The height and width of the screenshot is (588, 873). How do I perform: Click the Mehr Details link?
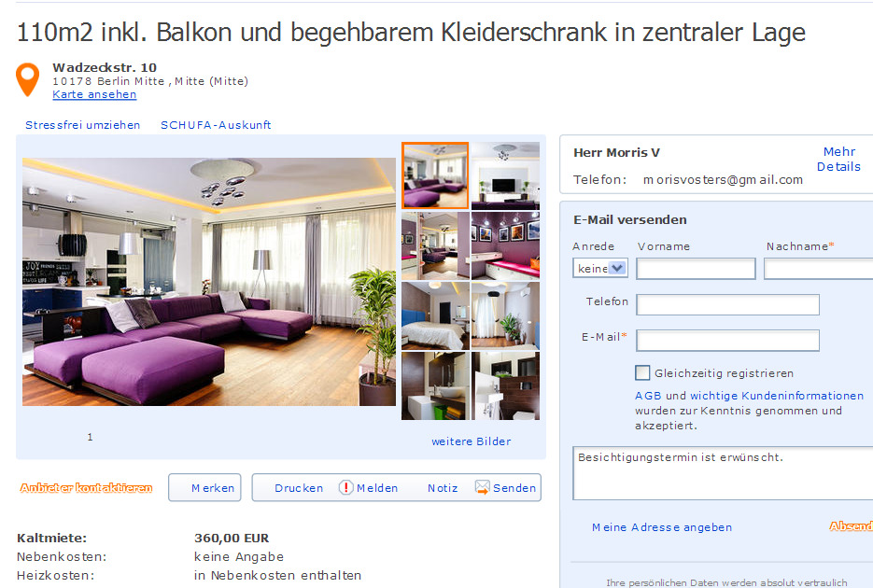click(x=838, y=159)
